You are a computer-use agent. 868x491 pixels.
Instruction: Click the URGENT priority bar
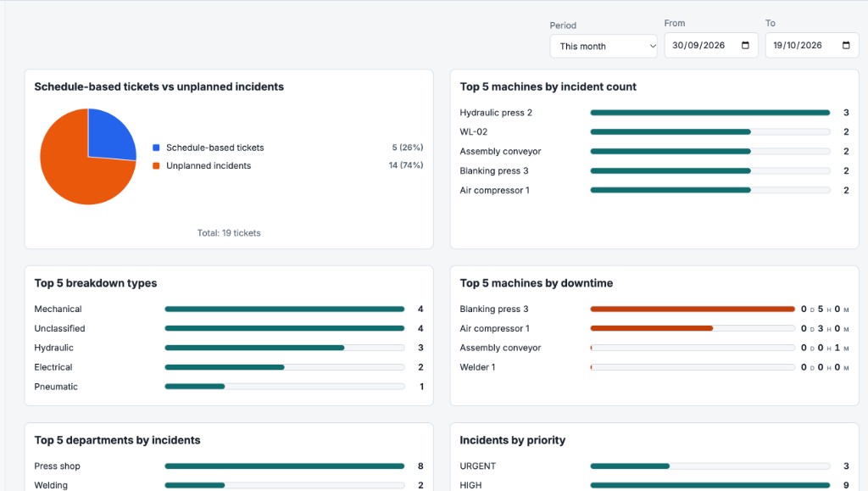click(x=630, y=466)
